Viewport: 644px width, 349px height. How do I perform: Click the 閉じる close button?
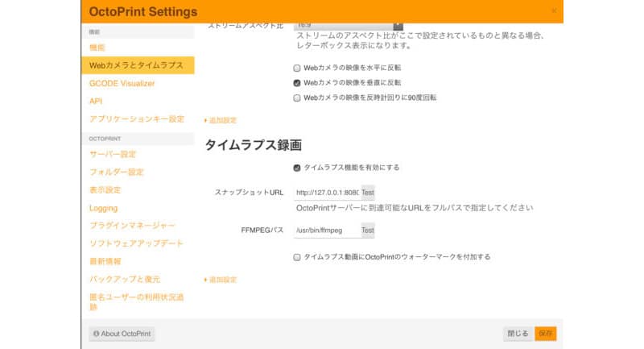click(518, 334)
